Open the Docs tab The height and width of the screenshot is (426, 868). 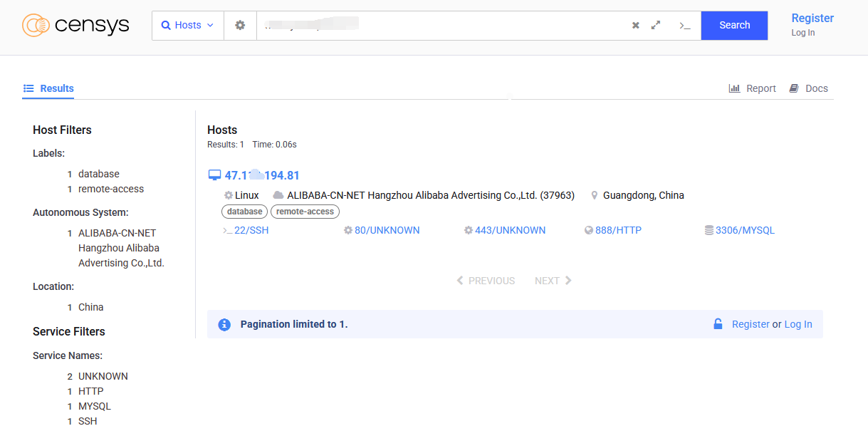tap(808, 88)
